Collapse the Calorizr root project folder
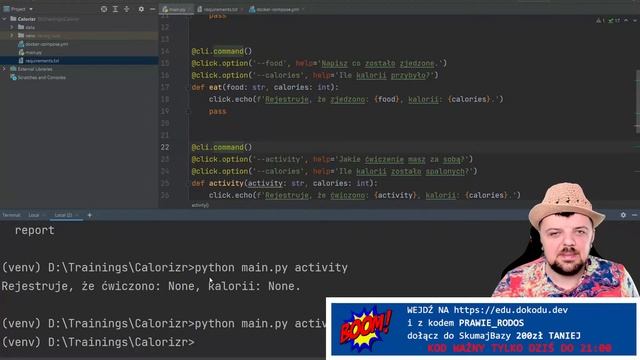This screenshot has width=640, height=360. [x=4, y=19]
